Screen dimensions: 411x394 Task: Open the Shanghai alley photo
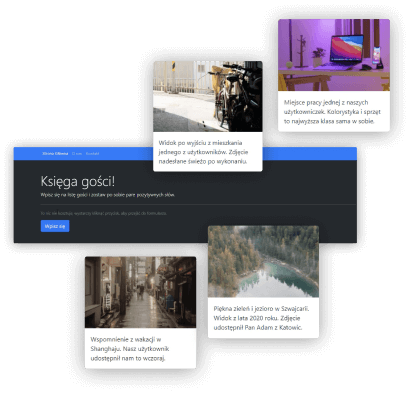[140, 292]
